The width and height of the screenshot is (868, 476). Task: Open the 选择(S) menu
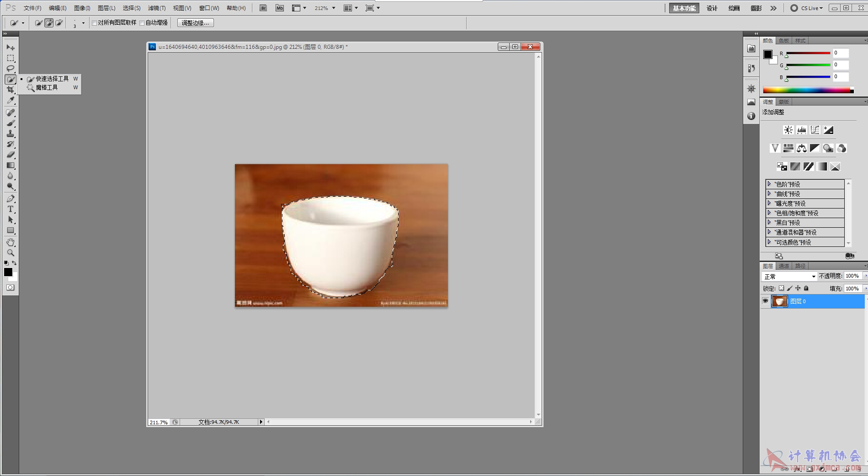(132, 8)
